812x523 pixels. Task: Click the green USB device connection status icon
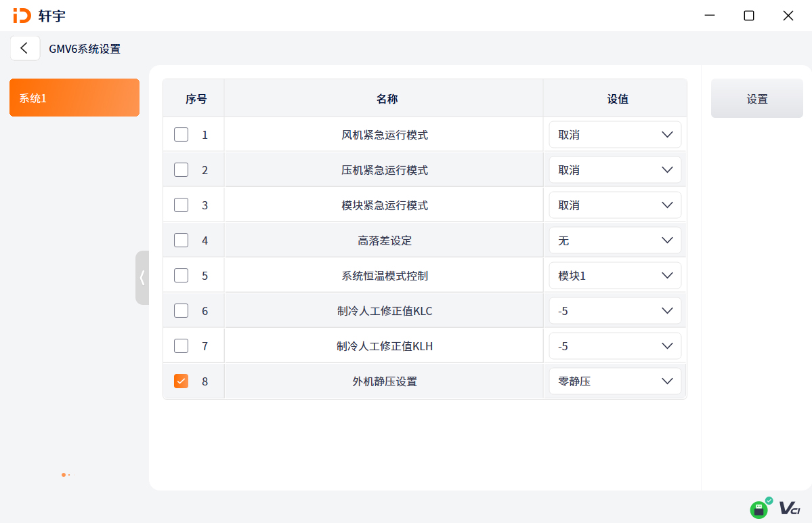tap(758, 509)
